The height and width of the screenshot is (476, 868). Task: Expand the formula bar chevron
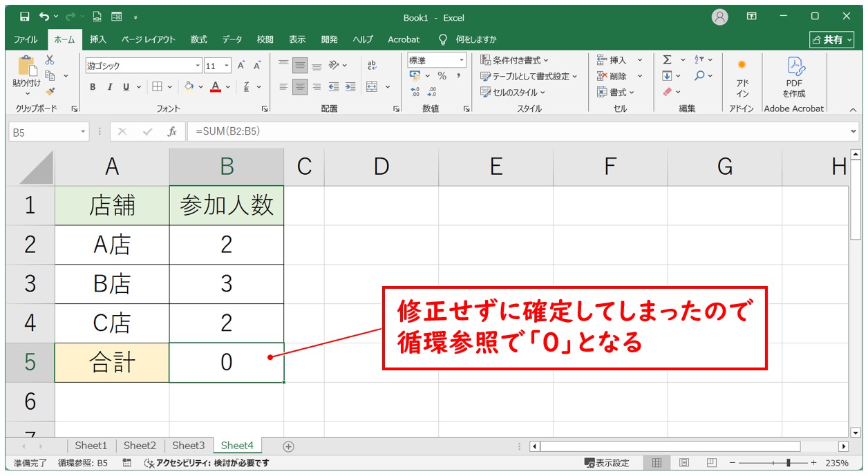pos(855,131)
